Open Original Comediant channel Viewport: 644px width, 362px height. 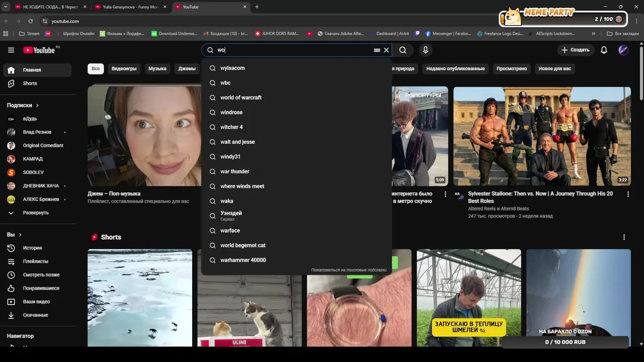(37, 145)
